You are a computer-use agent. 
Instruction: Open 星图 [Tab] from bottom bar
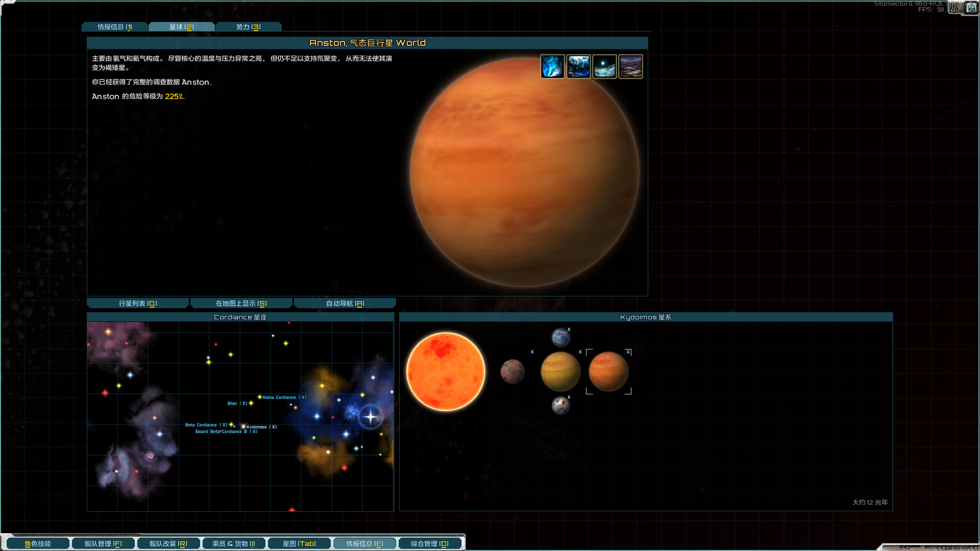(299, 544)
